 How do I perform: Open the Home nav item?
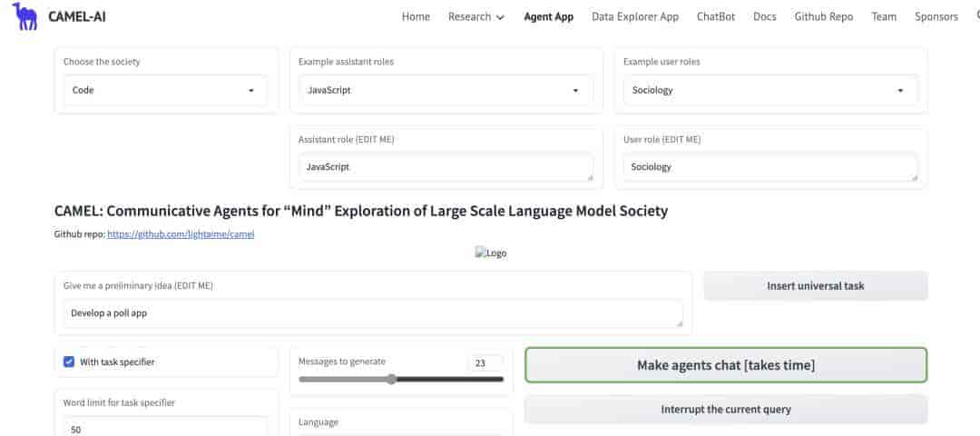click(x=416, y=17)
